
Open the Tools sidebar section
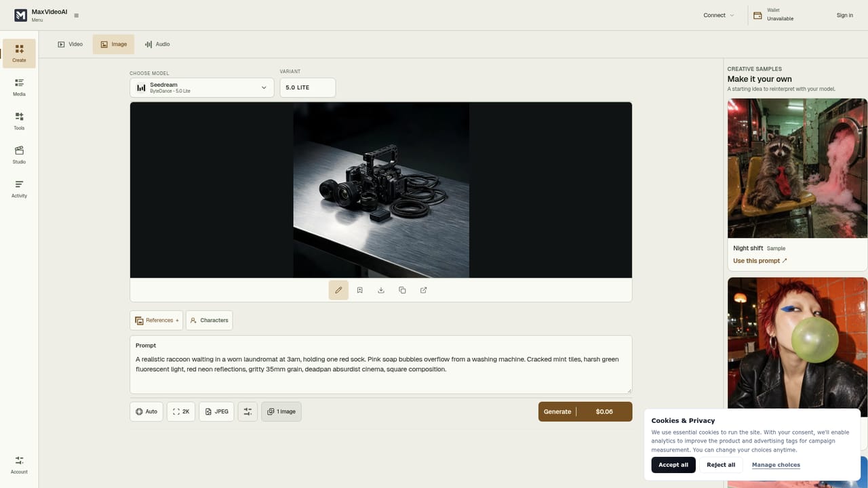click(19, 121)
